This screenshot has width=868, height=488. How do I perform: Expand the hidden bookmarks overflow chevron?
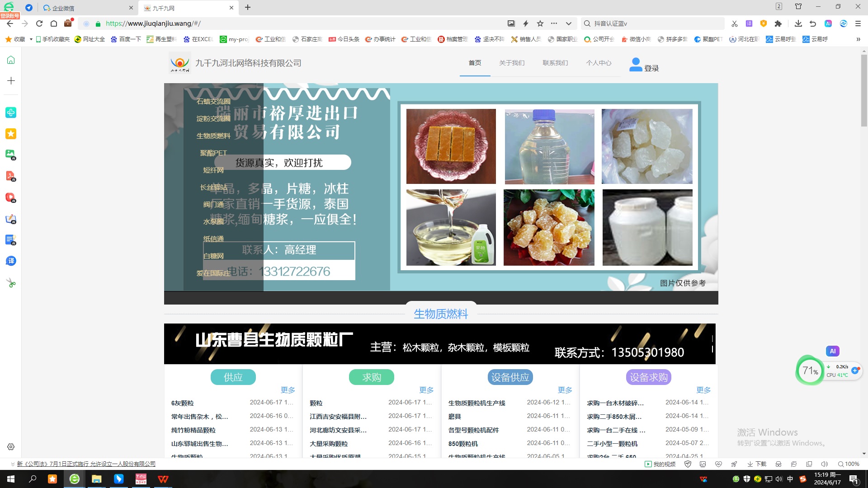858,39
